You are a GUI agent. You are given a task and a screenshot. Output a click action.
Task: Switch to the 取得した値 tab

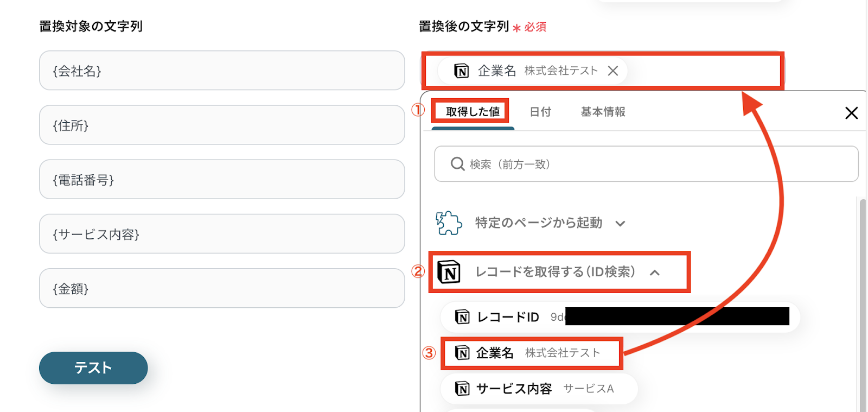pos(473,112)
